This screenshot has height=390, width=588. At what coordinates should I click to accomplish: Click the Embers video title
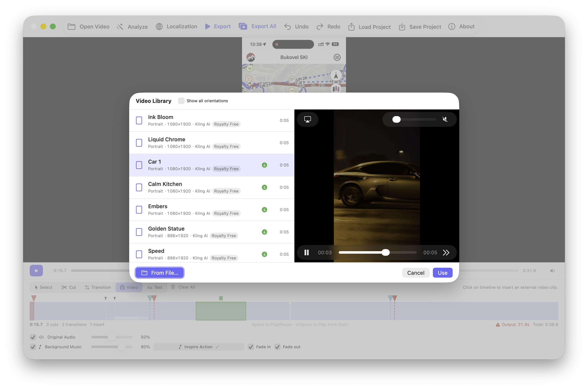pos(158,206)
